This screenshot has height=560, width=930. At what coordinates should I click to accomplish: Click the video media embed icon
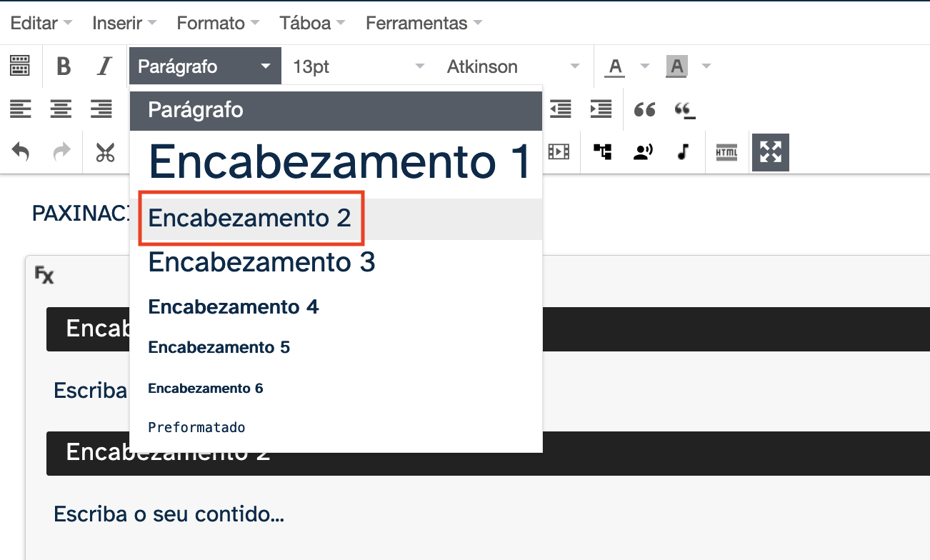558,151
